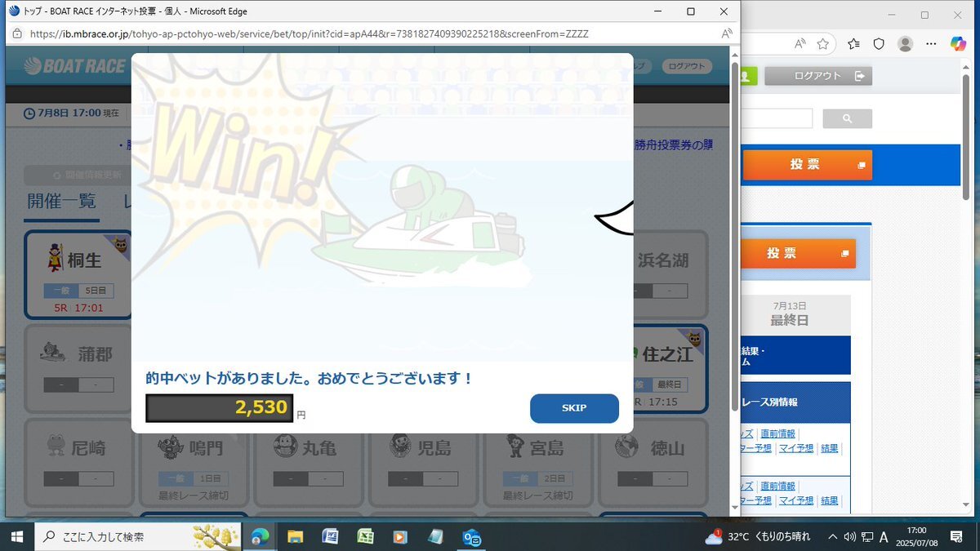Screen dimensions: 980x551
Task: Select the 蒲郡 venue card
Action: 78,369
